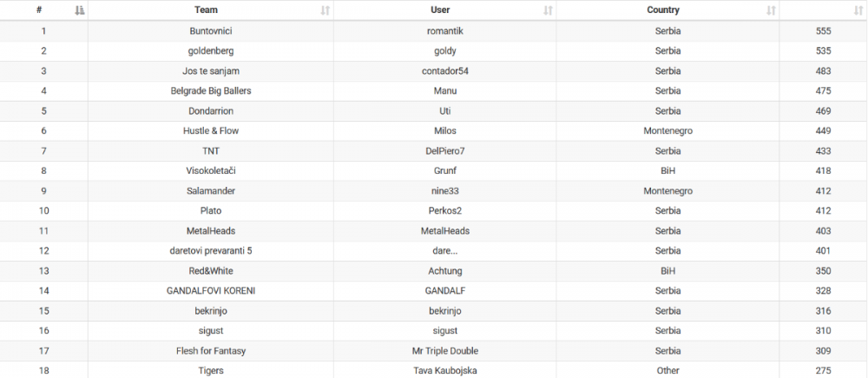This screenshot has height=378, width=868.
Task: Click sort arrows icon in User column
Action: (548, 10)
